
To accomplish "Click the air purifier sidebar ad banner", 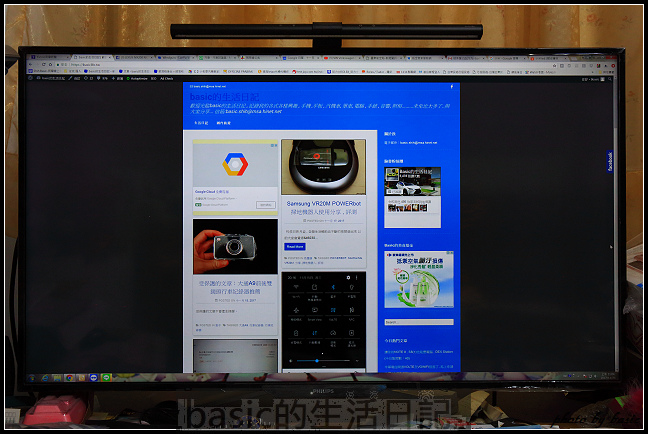I will point(419,279).
